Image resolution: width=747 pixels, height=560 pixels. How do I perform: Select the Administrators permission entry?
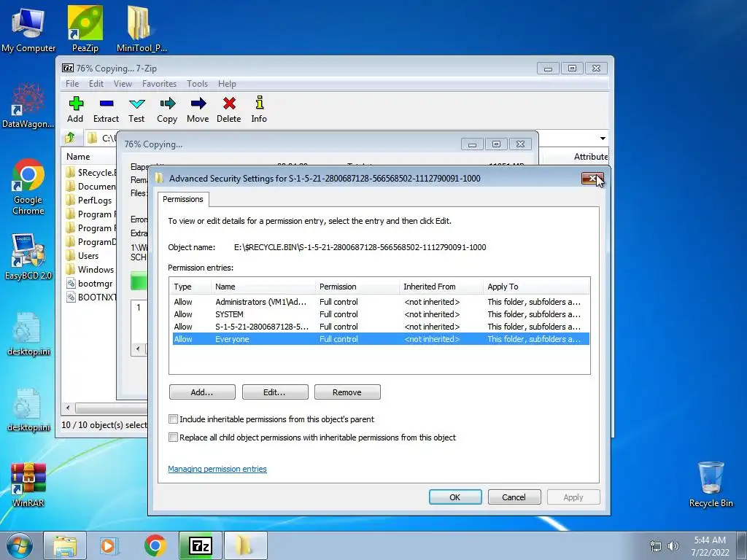point(381,302)
